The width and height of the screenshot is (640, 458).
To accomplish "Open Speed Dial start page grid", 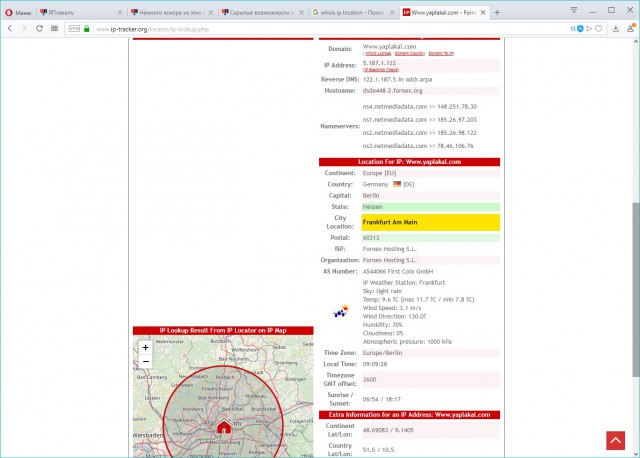I will (54, 29).
